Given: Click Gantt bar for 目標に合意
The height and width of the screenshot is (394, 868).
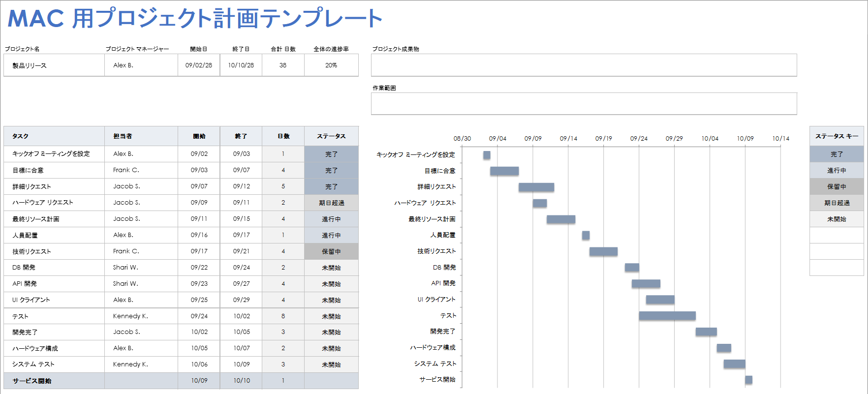Looking at the screenshot, I should click(504, 171).
